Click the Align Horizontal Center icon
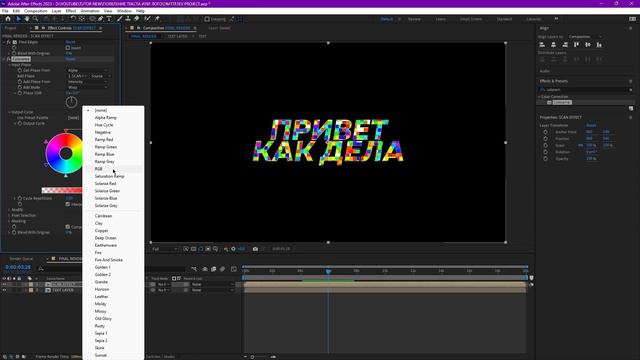The height and width of the screenshot is (360, 640). [553, 44]
